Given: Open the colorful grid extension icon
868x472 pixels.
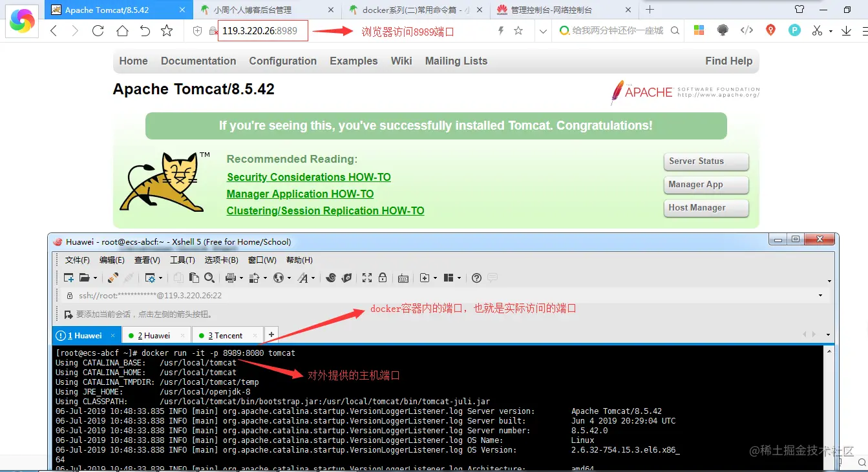Looking at the screenshot, I should [699, 30].
